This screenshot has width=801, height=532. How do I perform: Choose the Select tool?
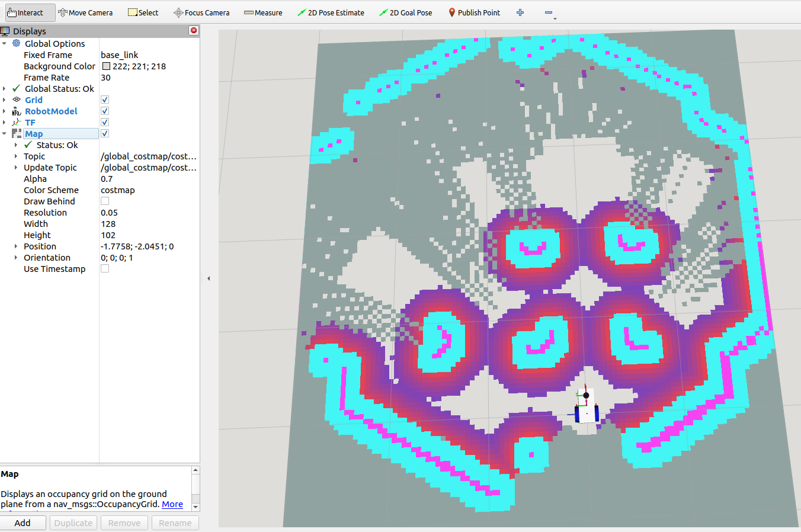tap(143, 12)
